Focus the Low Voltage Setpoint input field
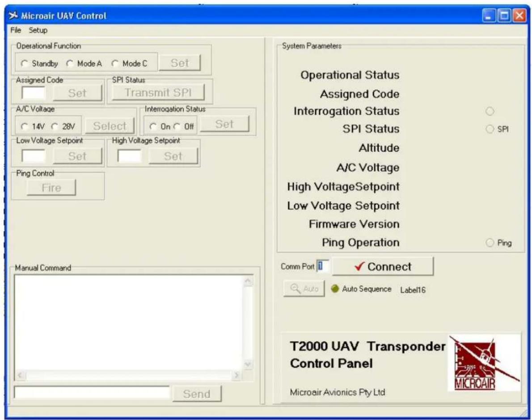Screen dimensions: 532x420 coord(33,156)
